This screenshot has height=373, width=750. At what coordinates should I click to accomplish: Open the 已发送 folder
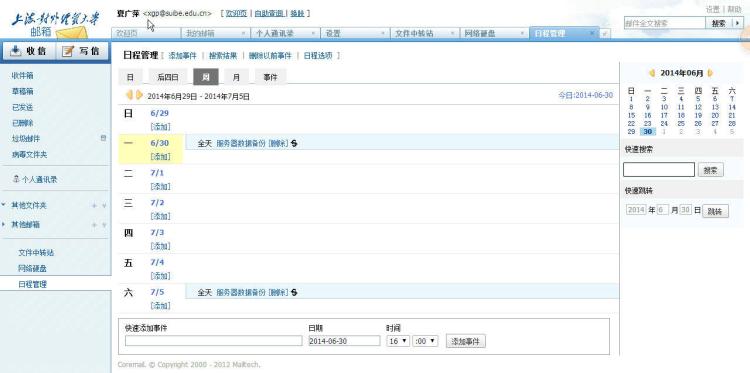22,108
